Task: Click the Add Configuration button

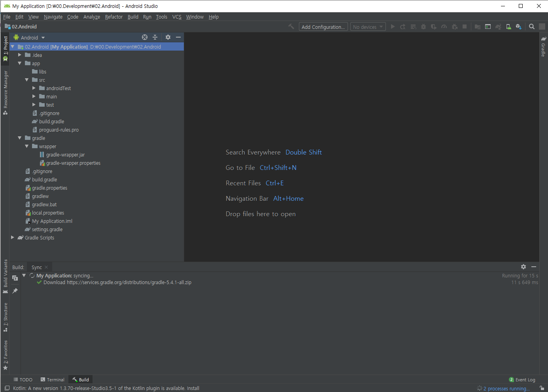Action: (323, 26)
